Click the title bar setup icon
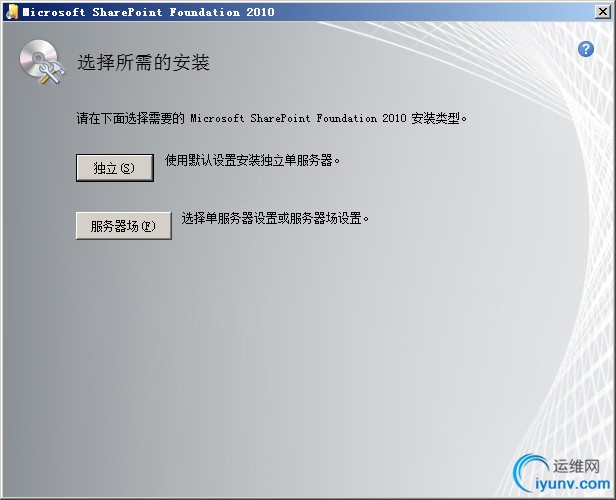The height and width of the screenshot is (500, 616). 12,12
